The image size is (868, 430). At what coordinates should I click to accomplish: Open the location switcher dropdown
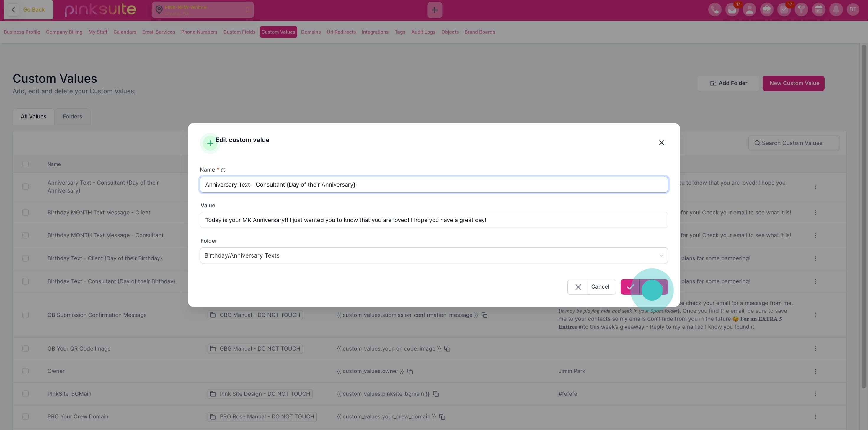(x=203, y=10)
